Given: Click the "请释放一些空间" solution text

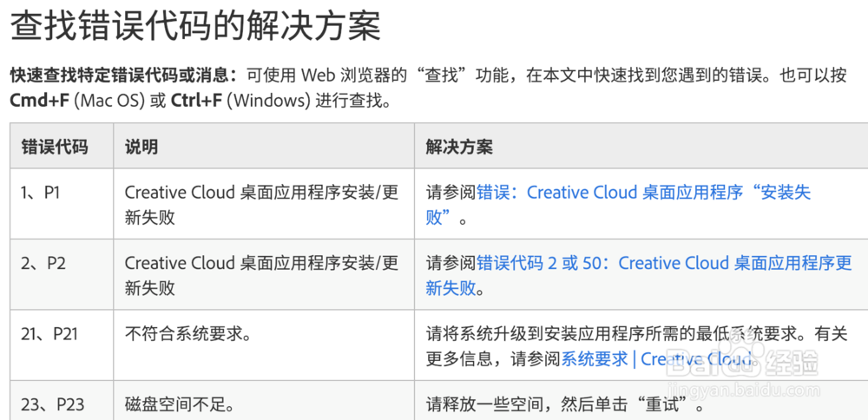Looking at the screenshot, I should 486,404.
